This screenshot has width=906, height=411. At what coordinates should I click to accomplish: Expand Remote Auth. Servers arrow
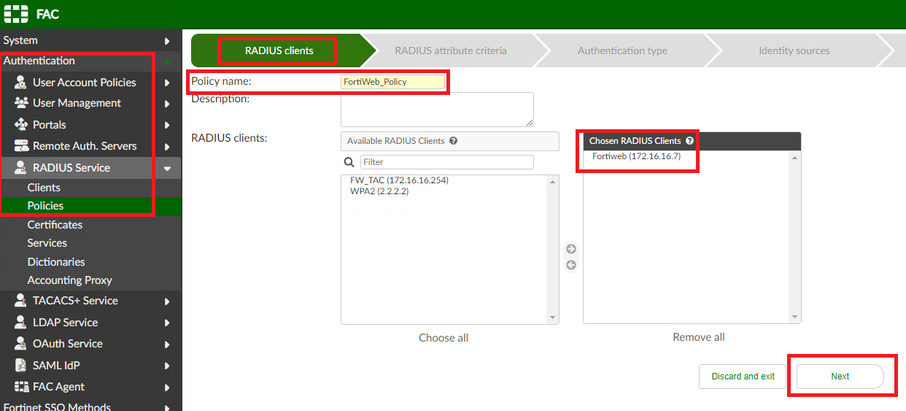167,147
